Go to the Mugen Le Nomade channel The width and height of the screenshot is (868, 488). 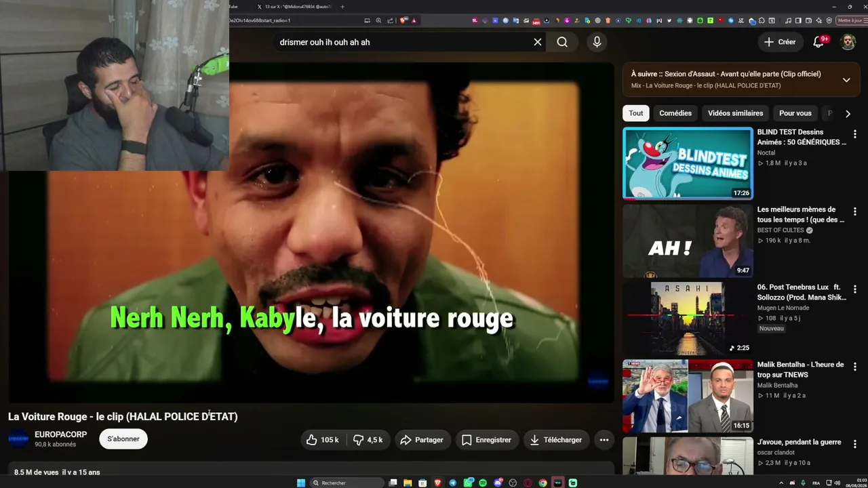pyautogui.click(x=783, y=308)
